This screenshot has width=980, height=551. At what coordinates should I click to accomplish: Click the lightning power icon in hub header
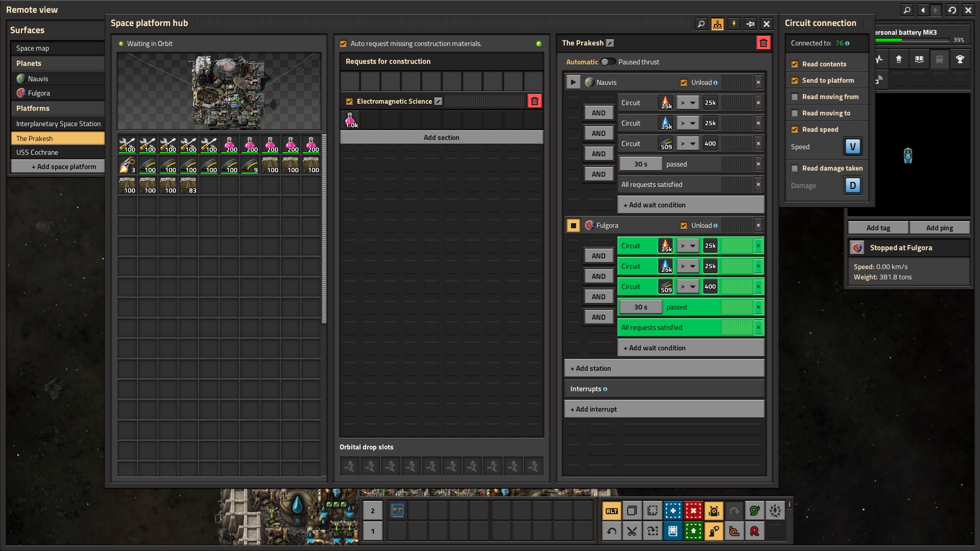click(734, 23)
